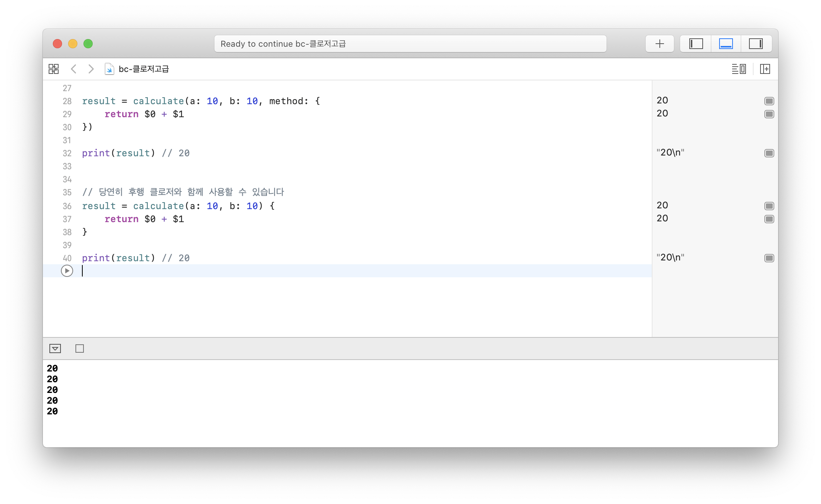Stop playground execution square button
This screenshot has height=504, width=821.
[80, 349]
